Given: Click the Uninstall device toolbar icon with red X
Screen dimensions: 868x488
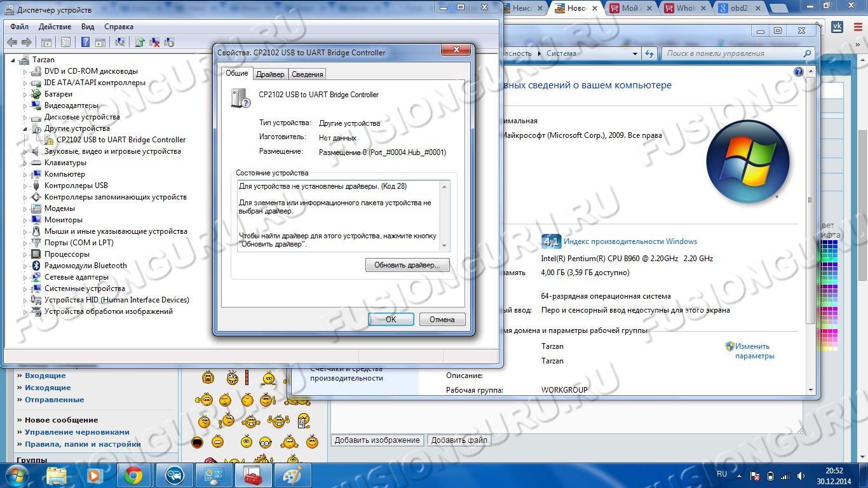Looking at the screenshot, I should click(x=154, y=42).
